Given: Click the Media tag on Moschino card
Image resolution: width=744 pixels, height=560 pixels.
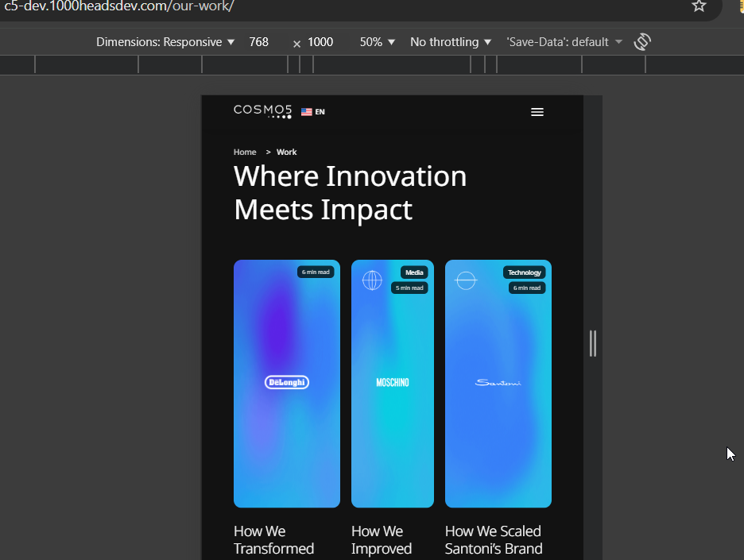Looking at the screenshot, I should pyautogui.click(x=414, y=272).
